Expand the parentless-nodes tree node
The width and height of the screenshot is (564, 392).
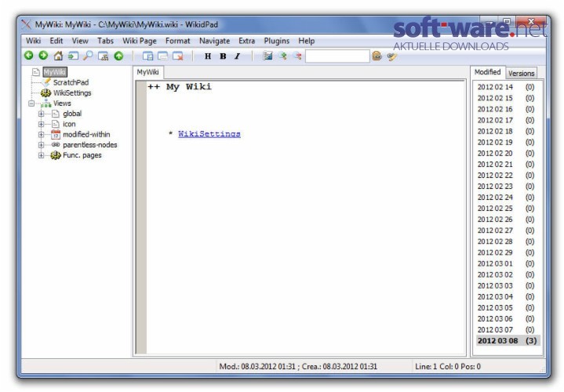[x=41, y=145]
